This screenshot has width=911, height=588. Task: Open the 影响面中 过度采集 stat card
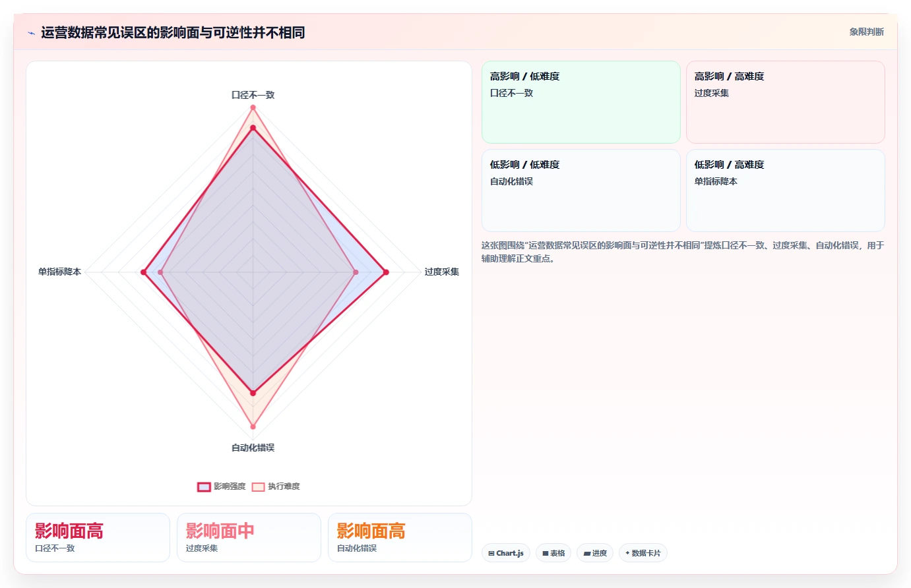[x=249, y=538]
